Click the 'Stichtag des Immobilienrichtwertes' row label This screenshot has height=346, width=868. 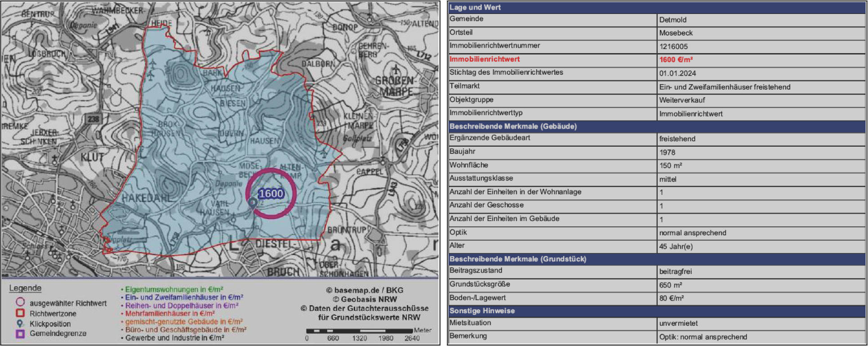pos(506,72)
